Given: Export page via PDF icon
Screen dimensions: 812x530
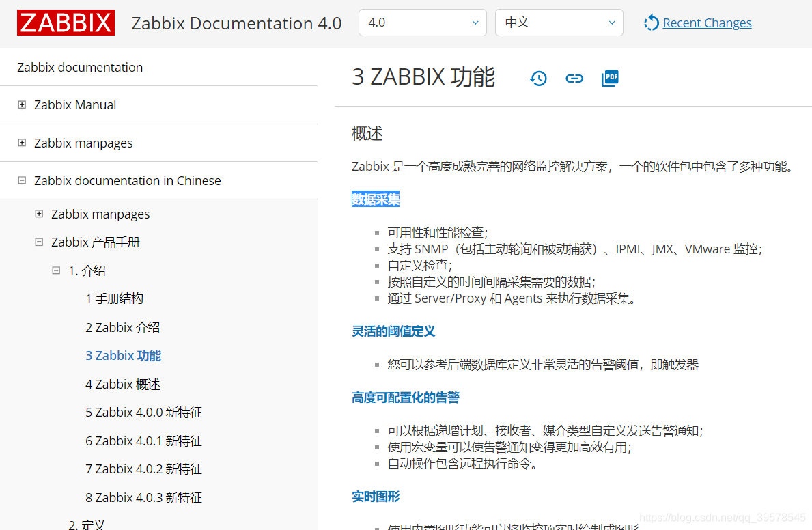Looking at the screenshot, I should [x=610, y=79].
